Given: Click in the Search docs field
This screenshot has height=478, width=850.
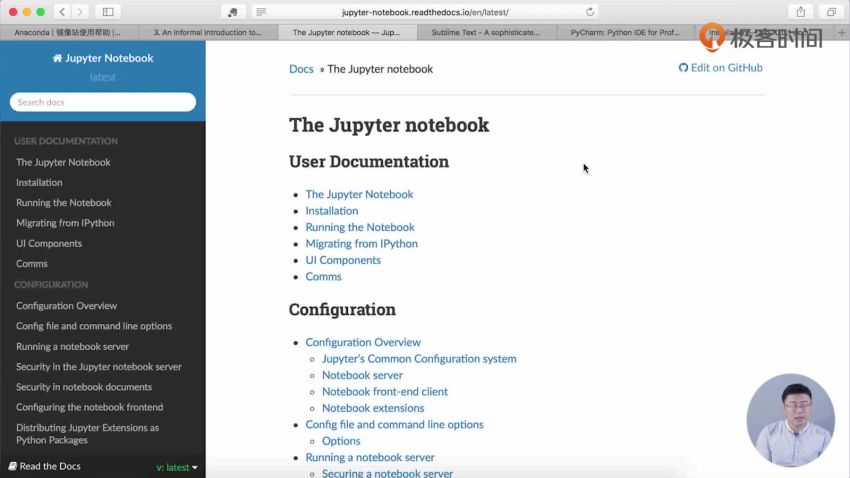Looking at the screenshot, I should pos(102,102).
